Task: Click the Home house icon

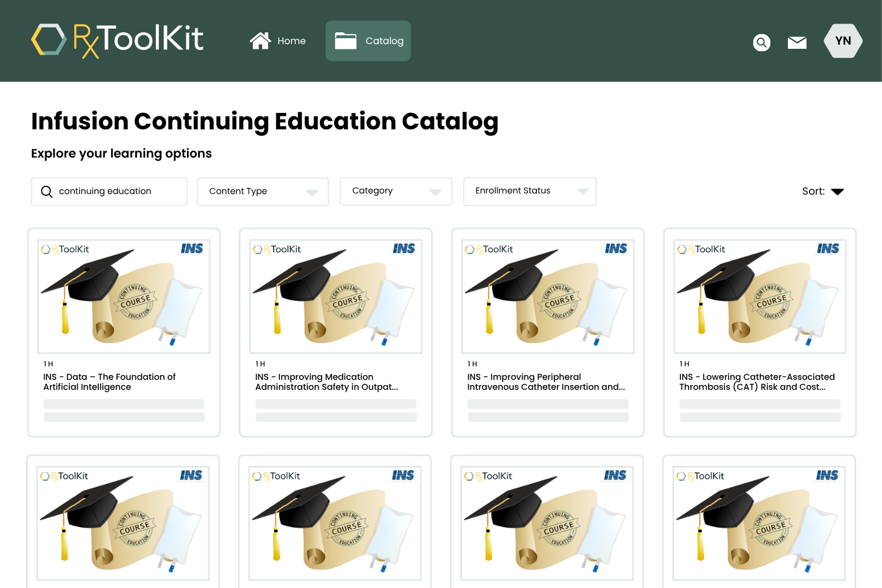Action: click(260, 41)
